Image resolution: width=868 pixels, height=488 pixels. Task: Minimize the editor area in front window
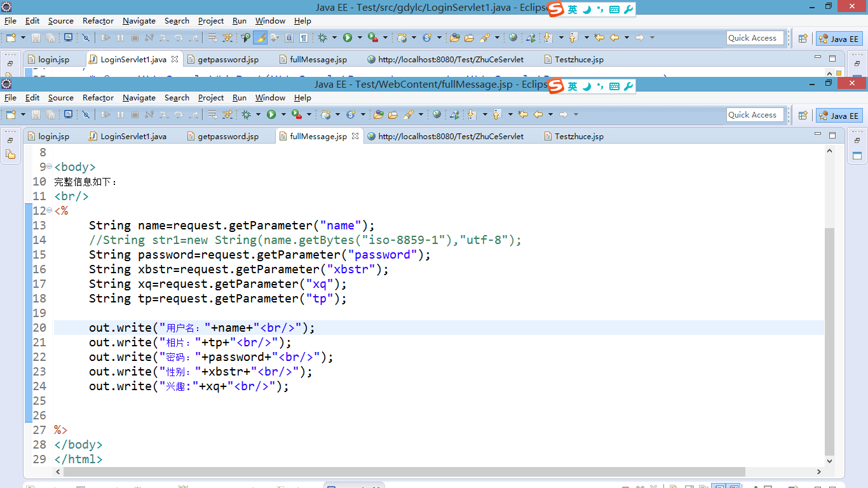point(817,135)
